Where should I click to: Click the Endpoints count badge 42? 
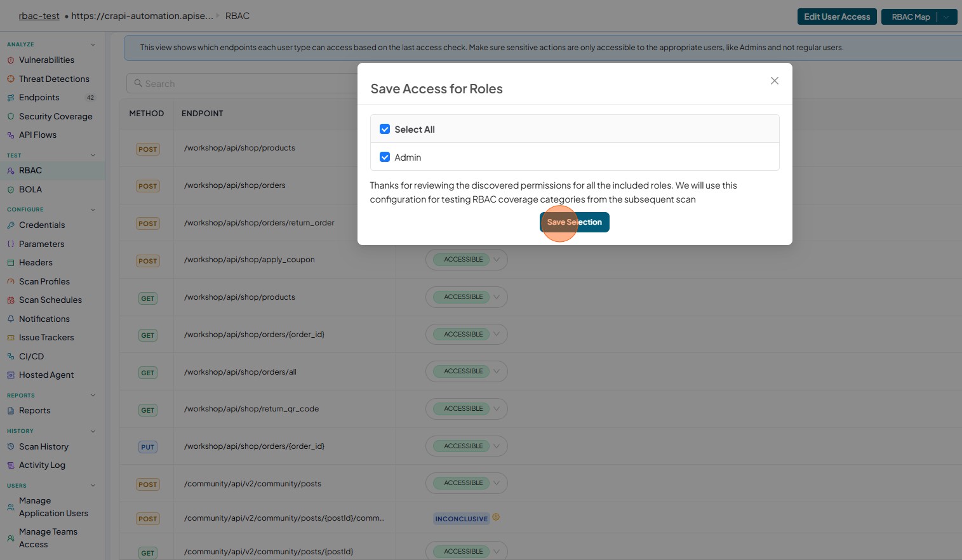tap(90, 98)
